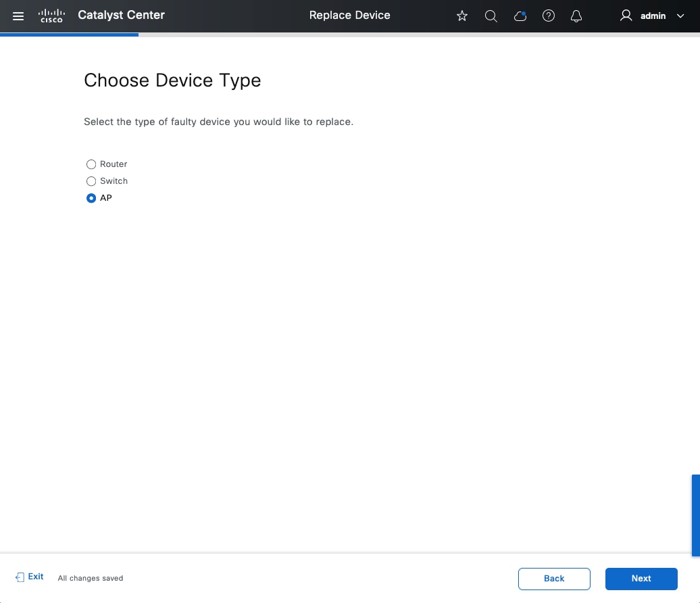Click the Catalyst Center home title

[121, 15]
